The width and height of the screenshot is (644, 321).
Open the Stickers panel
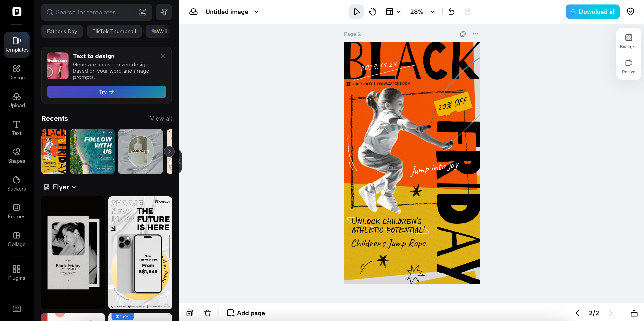pyautogui.click(x=17, y=183)
